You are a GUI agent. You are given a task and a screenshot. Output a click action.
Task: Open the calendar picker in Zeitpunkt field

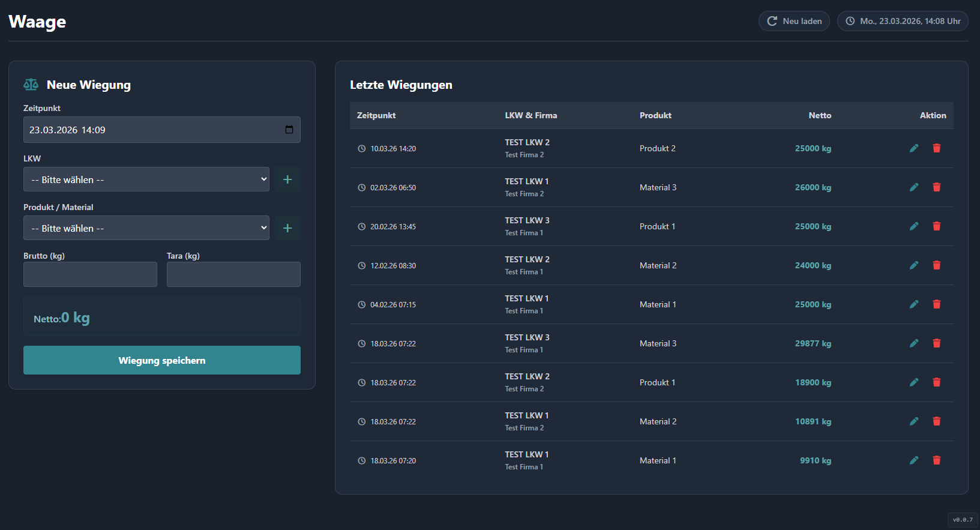(289, 130)
